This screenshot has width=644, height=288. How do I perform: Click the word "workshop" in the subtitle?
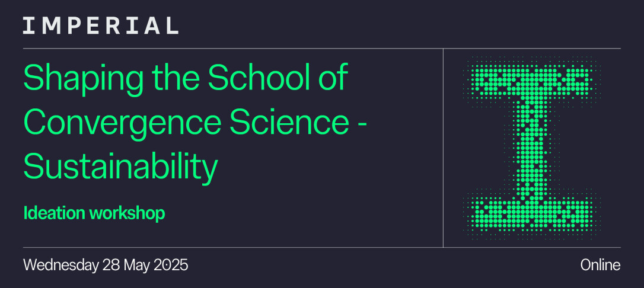coord(127,213)
